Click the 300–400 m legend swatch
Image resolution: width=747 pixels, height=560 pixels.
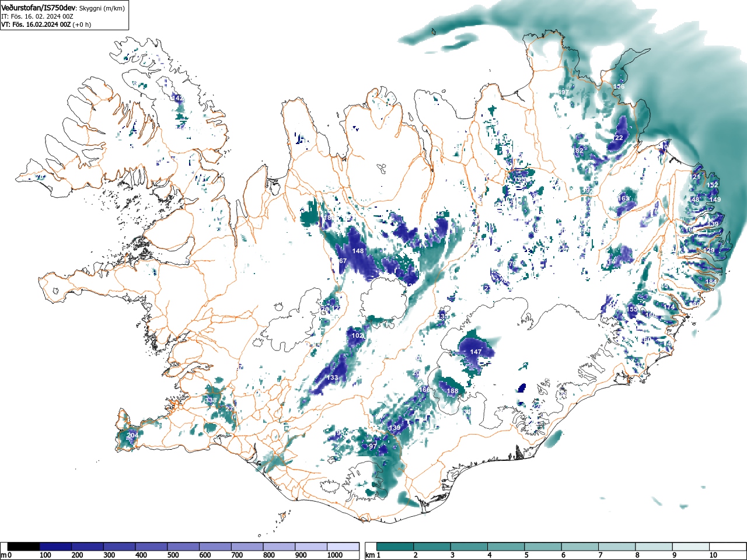(x=120, y=547)
